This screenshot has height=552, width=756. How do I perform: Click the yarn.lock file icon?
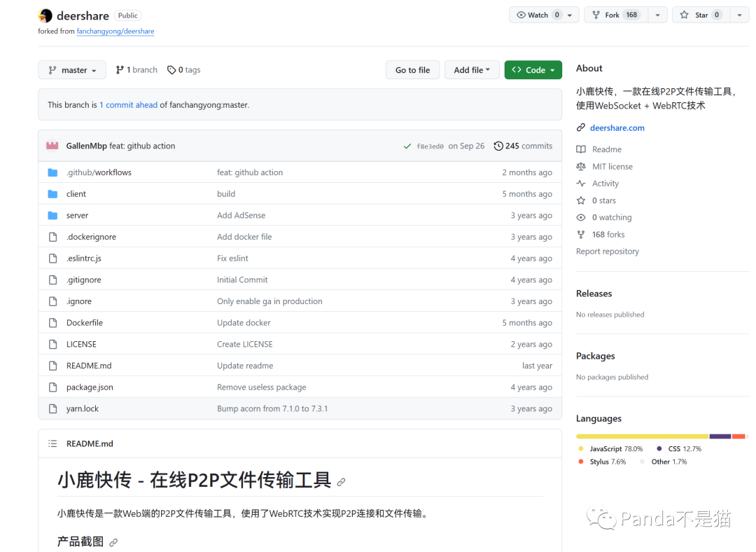click(x=53, y=408)
